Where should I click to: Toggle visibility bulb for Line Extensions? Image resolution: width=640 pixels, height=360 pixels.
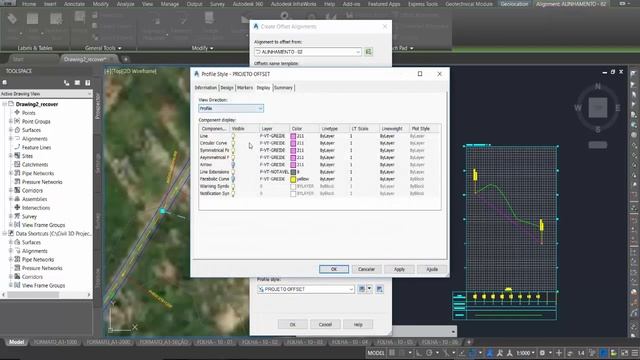pyautogui.click(x=233, y=172)
